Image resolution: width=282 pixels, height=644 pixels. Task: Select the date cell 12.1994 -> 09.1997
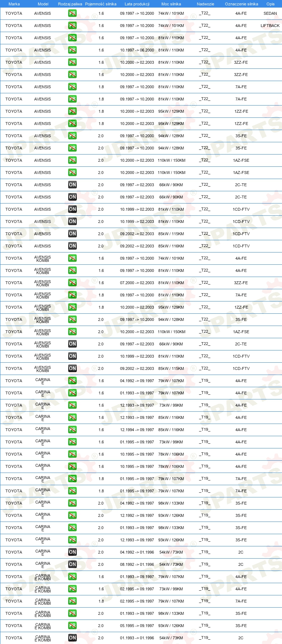137,430
